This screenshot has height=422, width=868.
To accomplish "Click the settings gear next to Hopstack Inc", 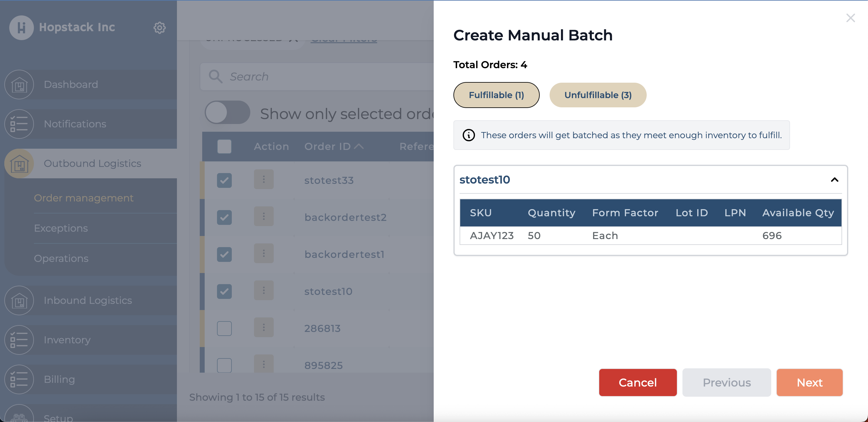I will point(159,28).
